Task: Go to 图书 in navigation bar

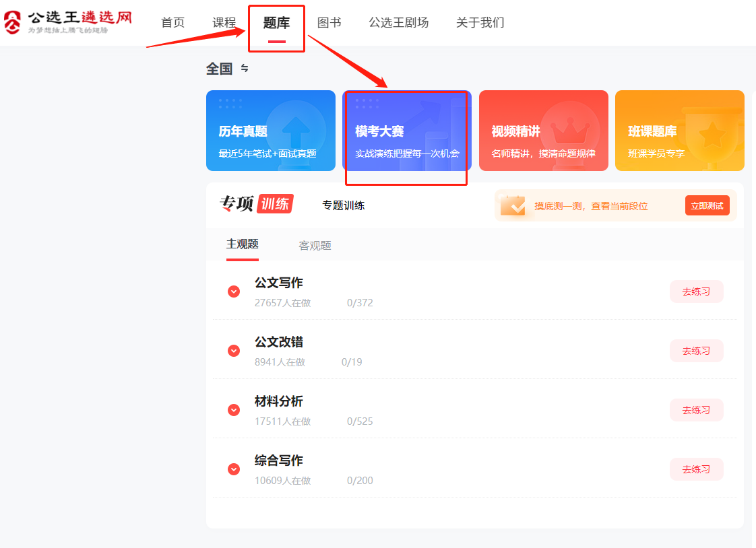Action: coord(329,22)
